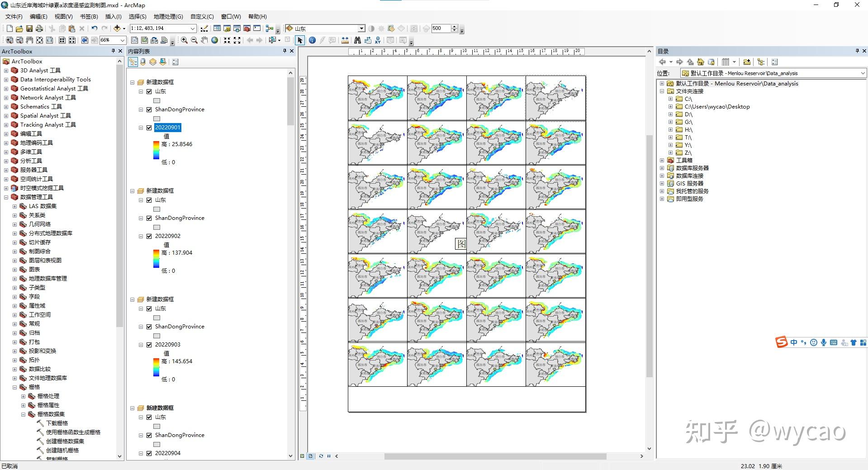The width and height of the screenshot is (868, 470).
Task: Select the C:\Users\wycao\Desktop folder connection
Action: [717, 107]
